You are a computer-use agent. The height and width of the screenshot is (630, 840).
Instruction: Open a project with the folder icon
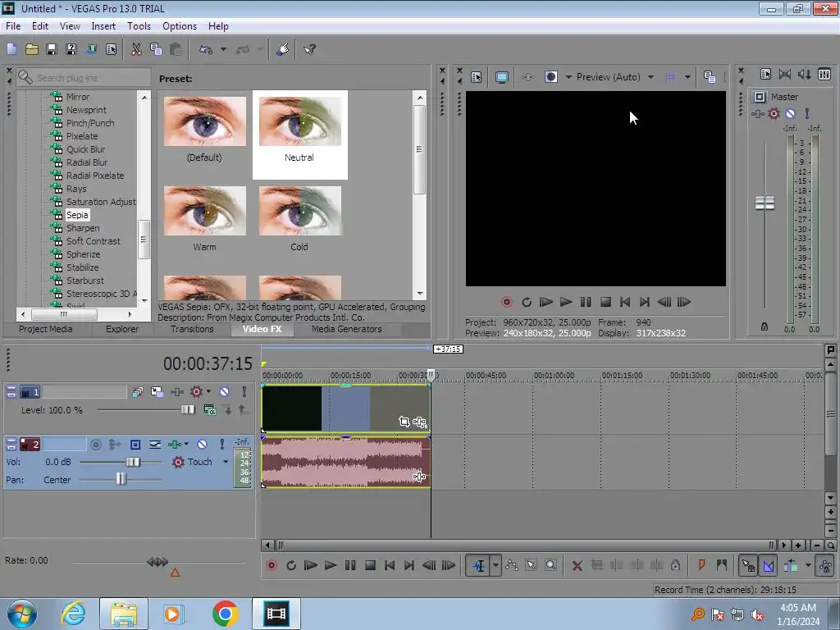point(32,49)
